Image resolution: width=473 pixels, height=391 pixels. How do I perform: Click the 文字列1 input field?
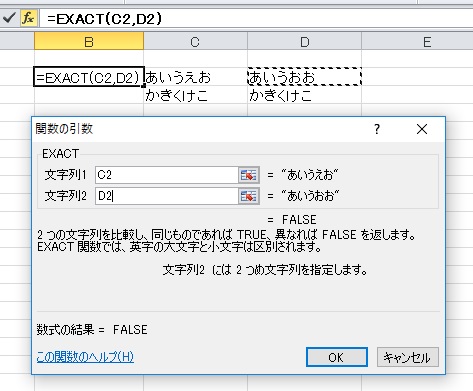167,175
